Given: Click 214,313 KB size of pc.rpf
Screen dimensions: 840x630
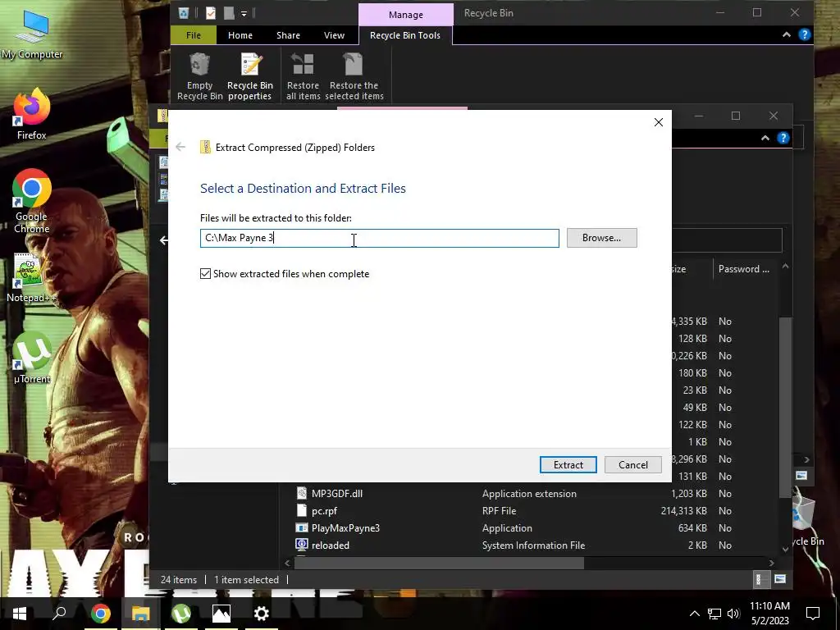Looking at the screenshot, I should pyautogui.click(x=683, y=510).
